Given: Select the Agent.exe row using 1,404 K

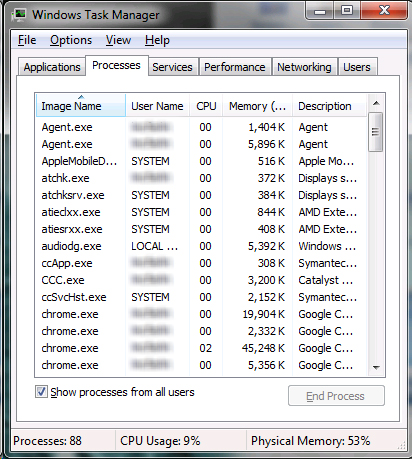Looking at the screenshot, I should pyautogui.click(x=201, y=127).
